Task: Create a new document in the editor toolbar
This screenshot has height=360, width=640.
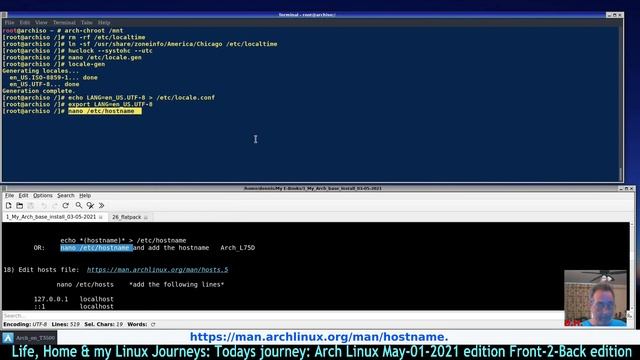Action: click(9, 206)
